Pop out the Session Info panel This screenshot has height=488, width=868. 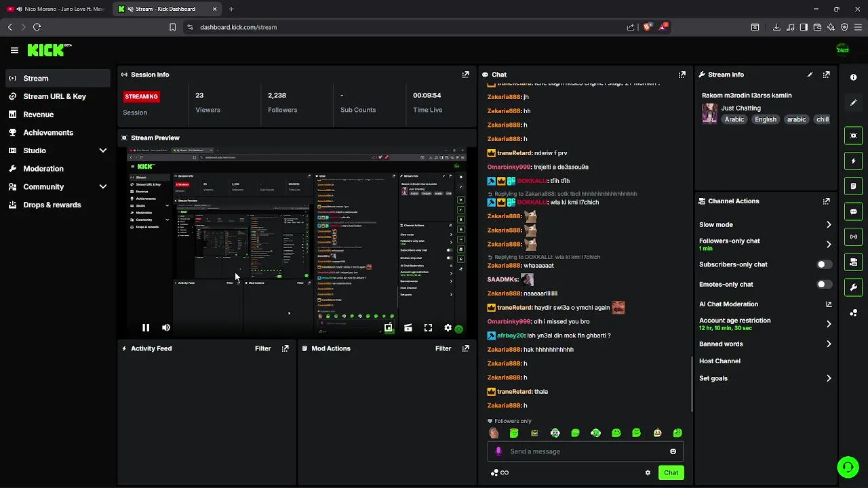(x=465, y=75)
